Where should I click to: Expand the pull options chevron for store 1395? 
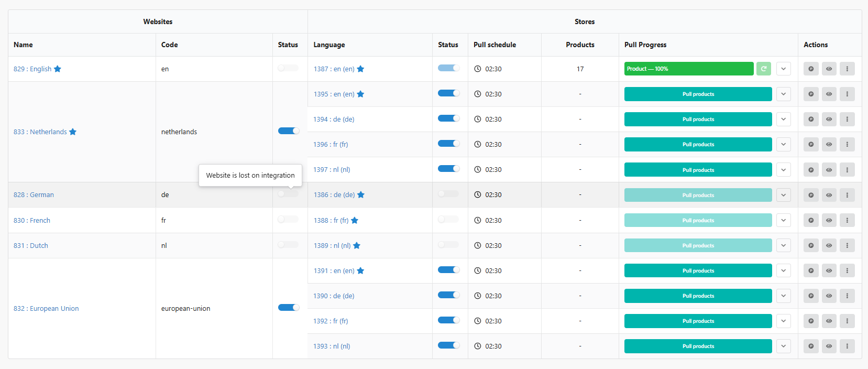(x=783, y=94)
